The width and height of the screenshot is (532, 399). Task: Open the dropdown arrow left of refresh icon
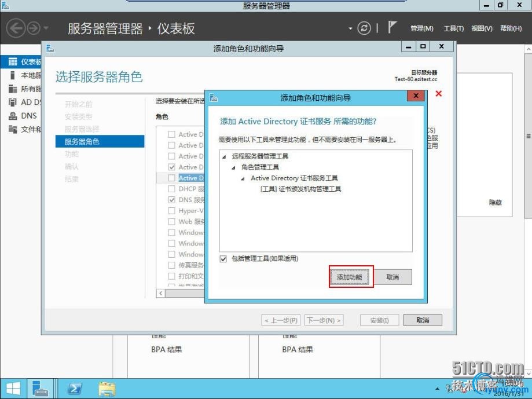pyautogui.click(x=350, y=28)
